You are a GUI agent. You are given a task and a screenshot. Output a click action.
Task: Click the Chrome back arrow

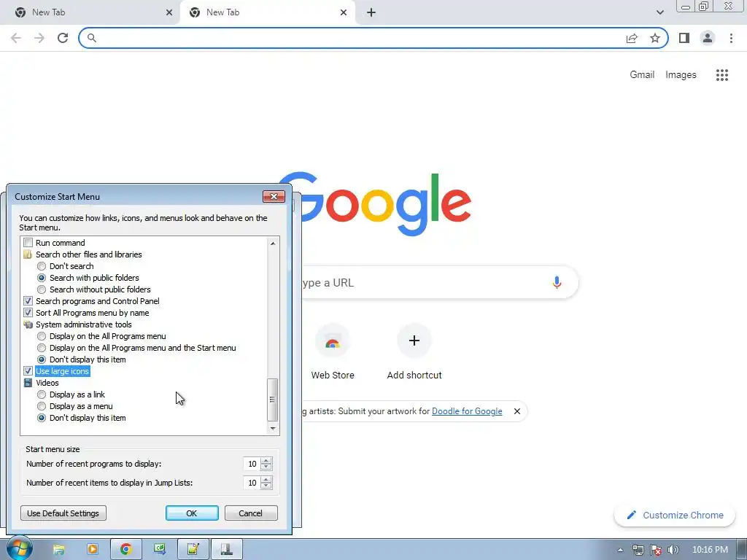coord(16,38)
